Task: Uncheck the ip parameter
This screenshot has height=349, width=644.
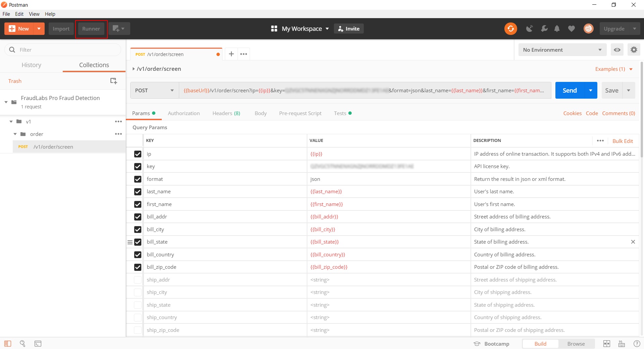Action: [x=138, y=154]
